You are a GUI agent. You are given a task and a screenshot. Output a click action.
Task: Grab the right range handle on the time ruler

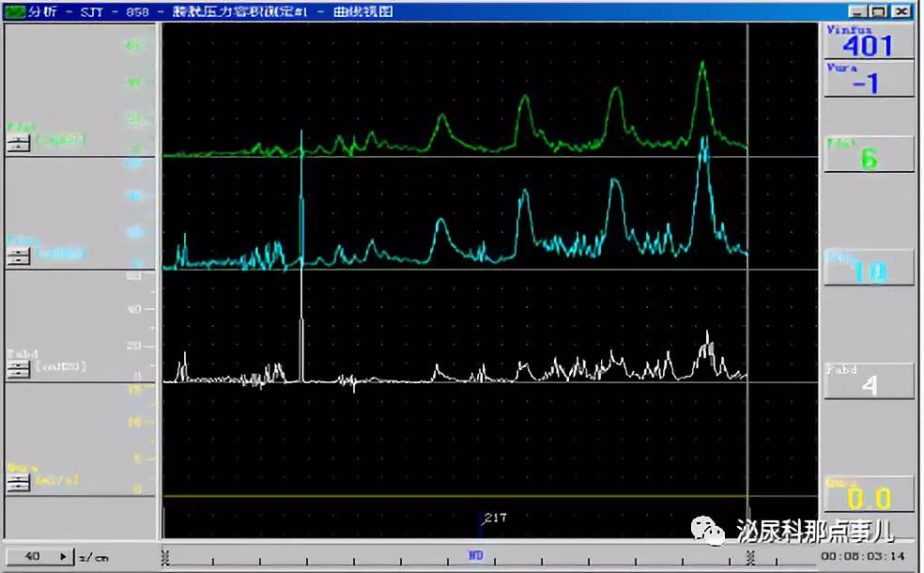750,557
